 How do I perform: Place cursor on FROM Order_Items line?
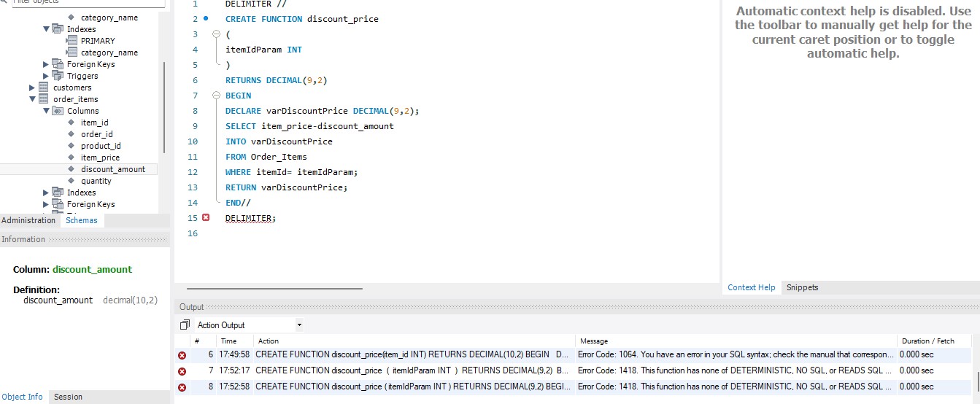(266, 157)
